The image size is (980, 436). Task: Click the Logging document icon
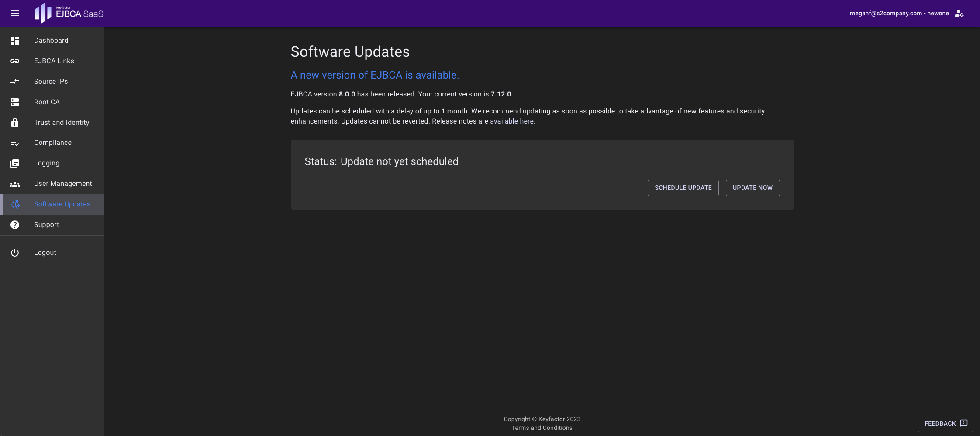coord(15,163)
